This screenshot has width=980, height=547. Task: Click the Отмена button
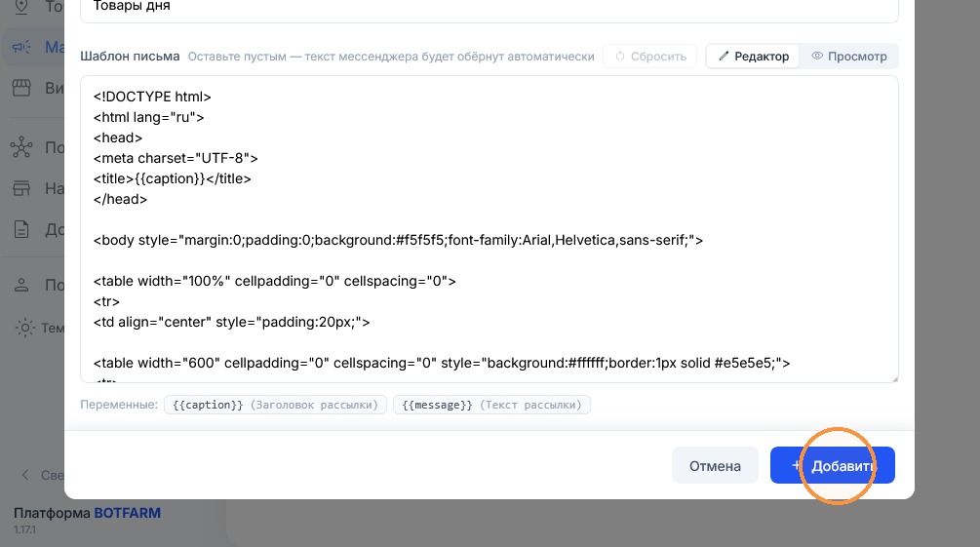click(x=715, y=466)
